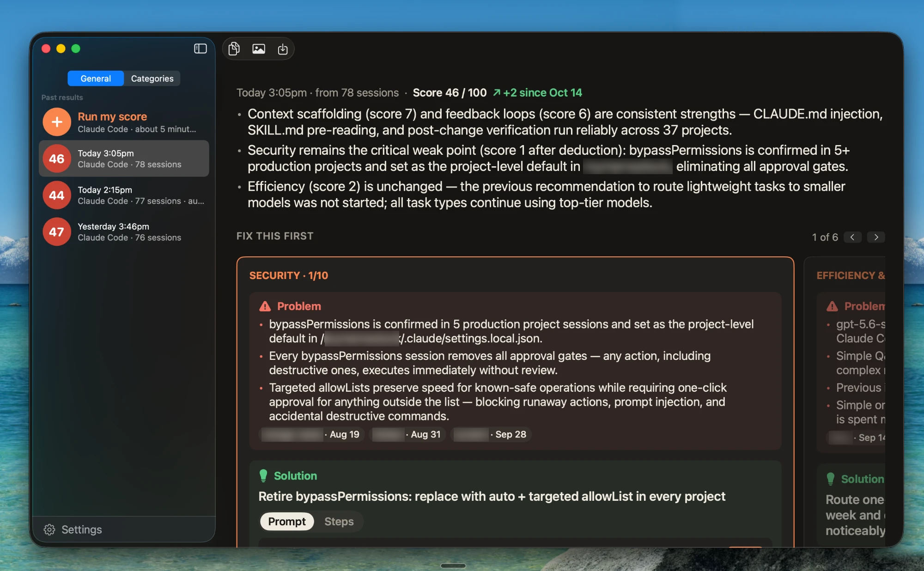Click the Past results label
The image size is (924, 571).
62,97
